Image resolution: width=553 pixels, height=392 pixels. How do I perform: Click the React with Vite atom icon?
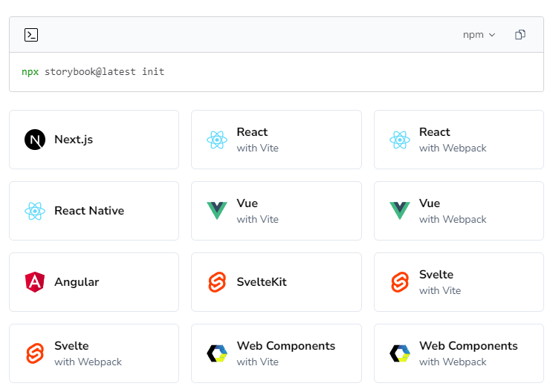(x=217, y=140)
